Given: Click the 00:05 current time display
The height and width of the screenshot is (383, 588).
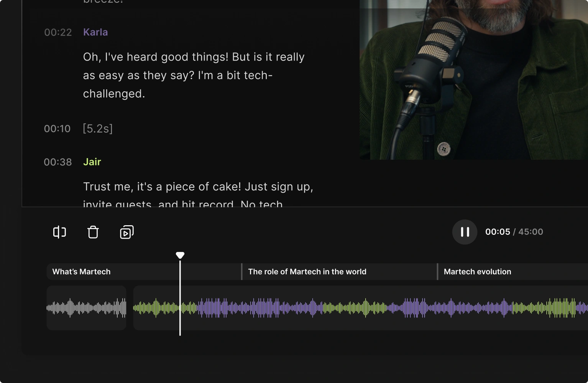Looking at the screenshot, I should coord(498,232).
